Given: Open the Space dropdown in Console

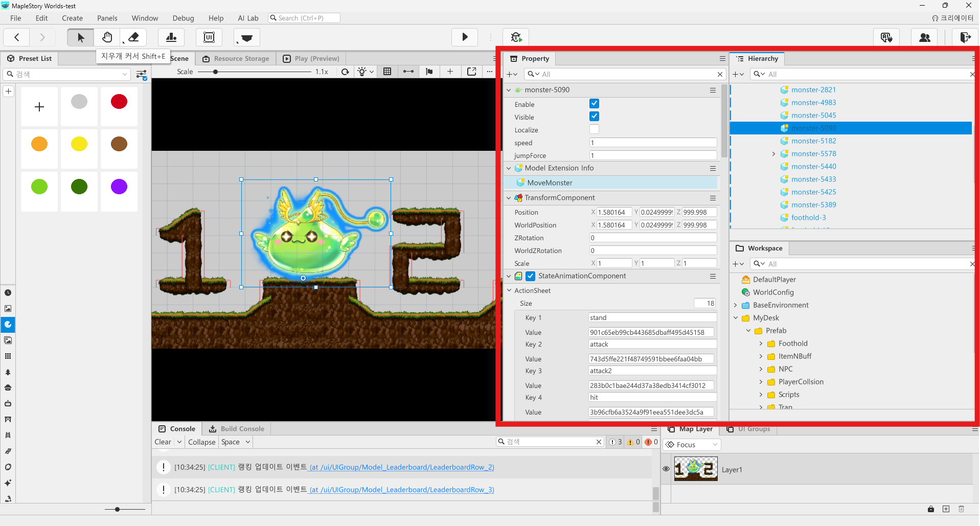Looking at the screenshot, I should 236,442.
